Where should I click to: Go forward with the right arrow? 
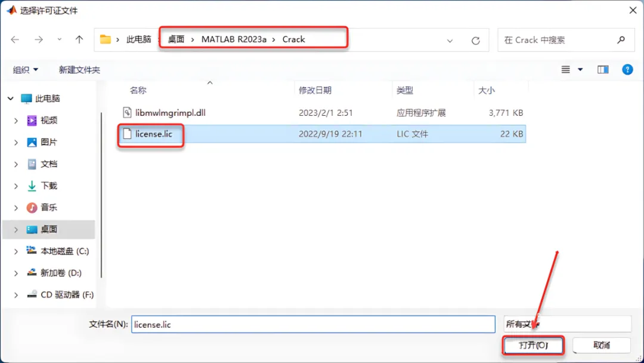tap(39, 39)
